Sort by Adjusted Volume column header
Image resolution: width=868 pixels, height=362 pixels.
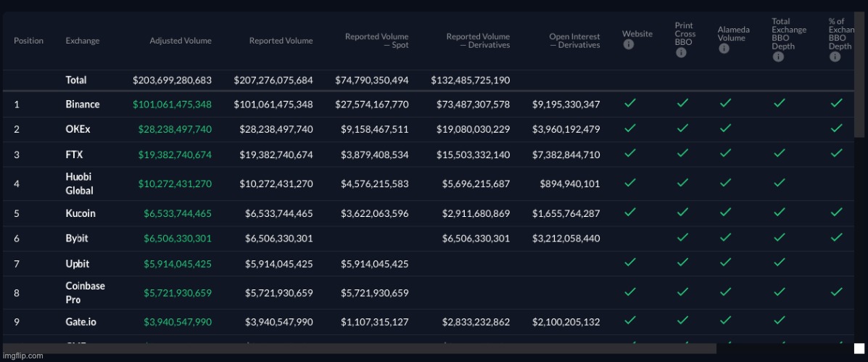(x=181, y=41)
